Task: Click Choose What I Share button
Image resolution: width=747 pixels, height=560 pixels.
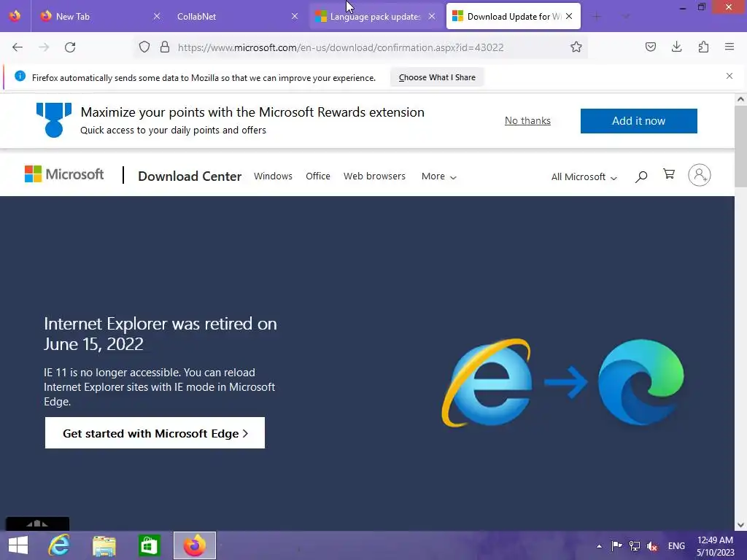Action: point(437,77)
